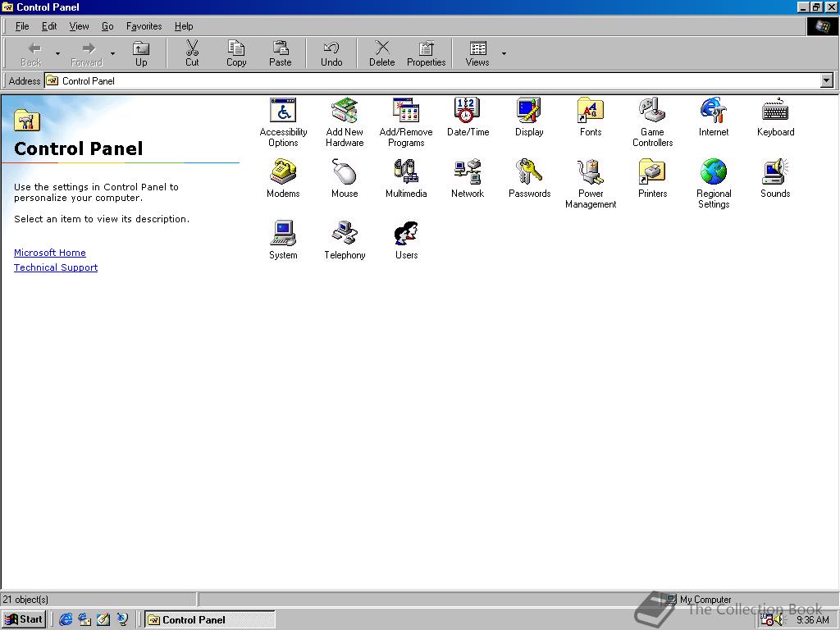Click the Task Scheduler tray icon

[x=767, y=620]
